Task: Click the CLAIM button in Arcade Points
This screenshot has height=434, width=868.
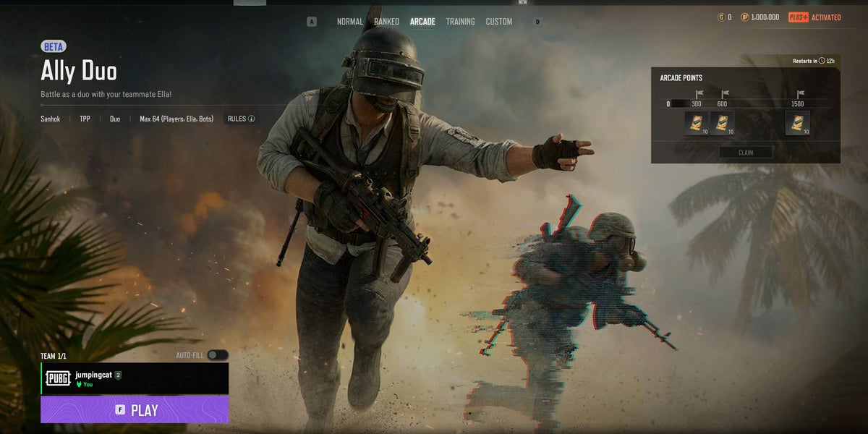Action: tap(746, 153)
